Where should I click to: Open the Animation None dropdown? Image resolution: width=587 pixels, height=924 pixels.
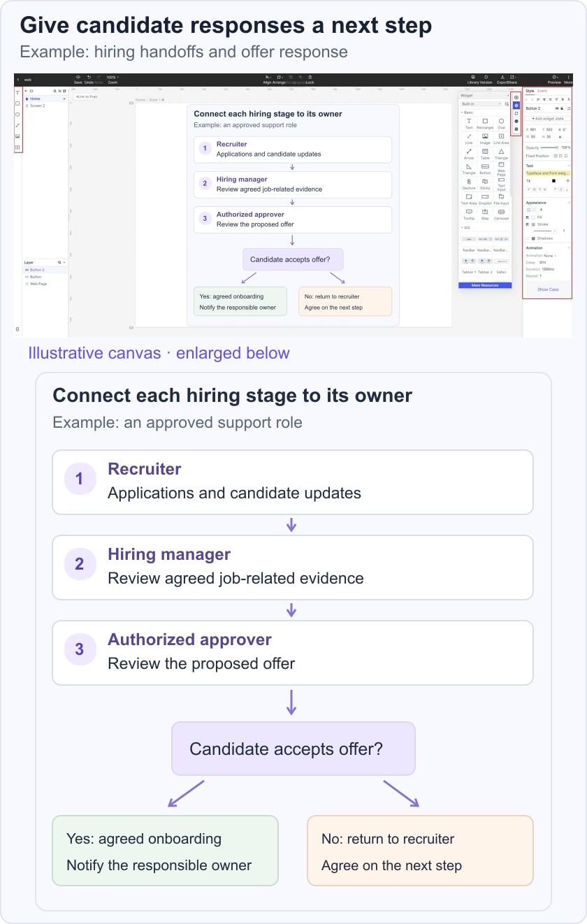(x=549, y=256)
